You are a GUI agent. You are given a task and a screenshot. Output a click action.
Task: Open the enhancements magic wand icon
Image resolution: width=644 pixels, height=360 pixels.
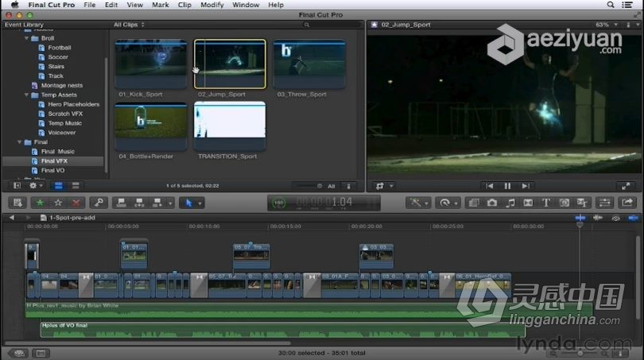tap(415, 203)
